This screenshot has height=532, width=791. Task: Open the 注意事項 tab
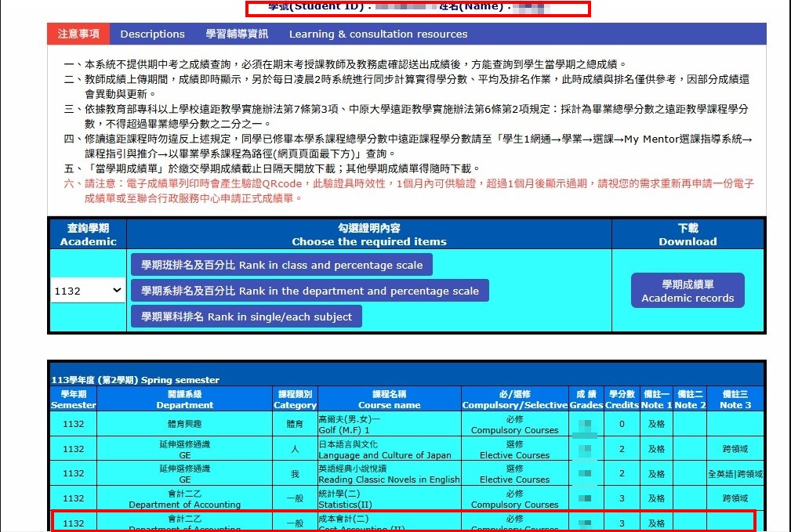click(78, 34)
